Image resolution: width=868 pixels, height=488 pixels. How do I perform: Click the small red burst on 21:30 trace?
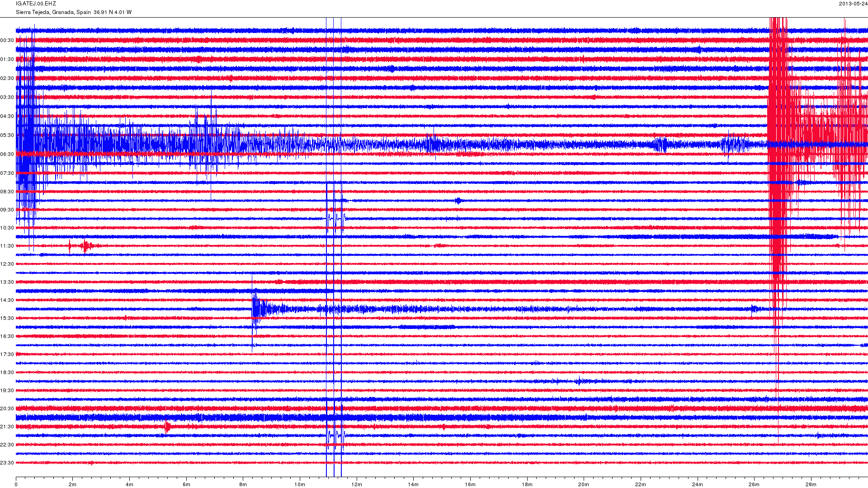coord(168,427)
